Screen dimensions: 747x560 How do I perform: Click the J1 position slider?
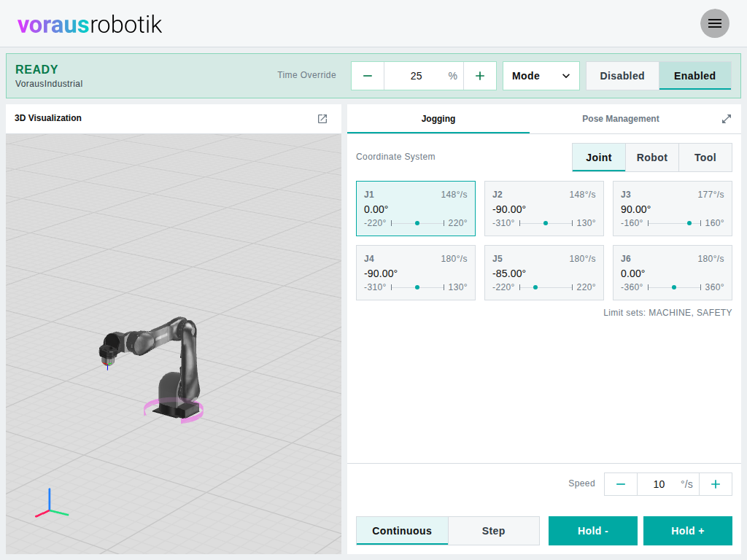point(418,223)
